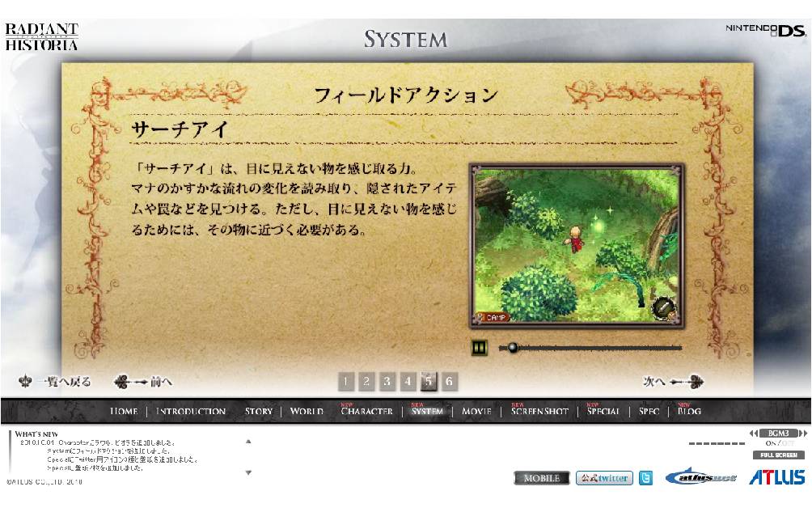Image resolution: width=812 pixels, height=512 pixels.
Task: Go to next page with 次へ
Action: 672,382
